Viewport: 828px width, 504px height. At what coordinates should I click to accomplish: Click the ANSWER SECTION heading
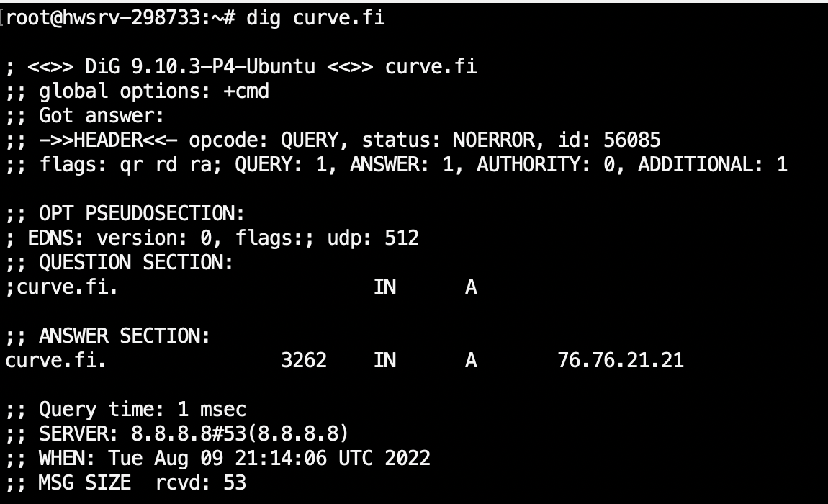[108, 336]
